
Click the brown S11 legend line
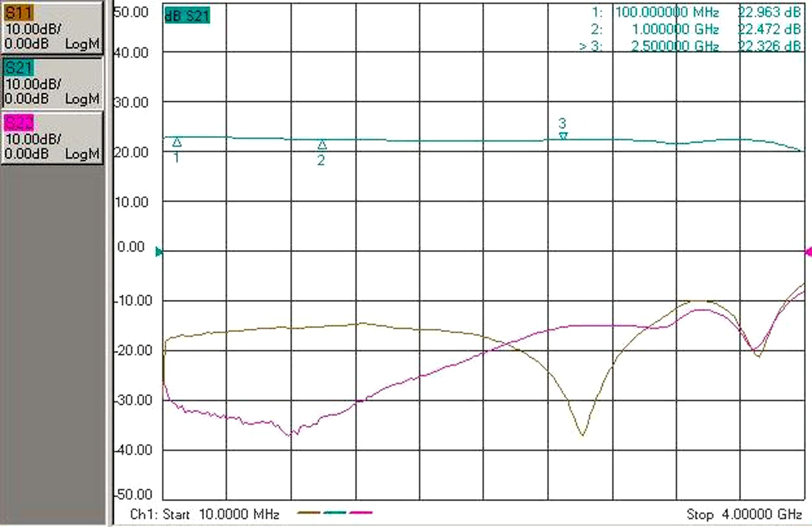(x=308, y=513)
